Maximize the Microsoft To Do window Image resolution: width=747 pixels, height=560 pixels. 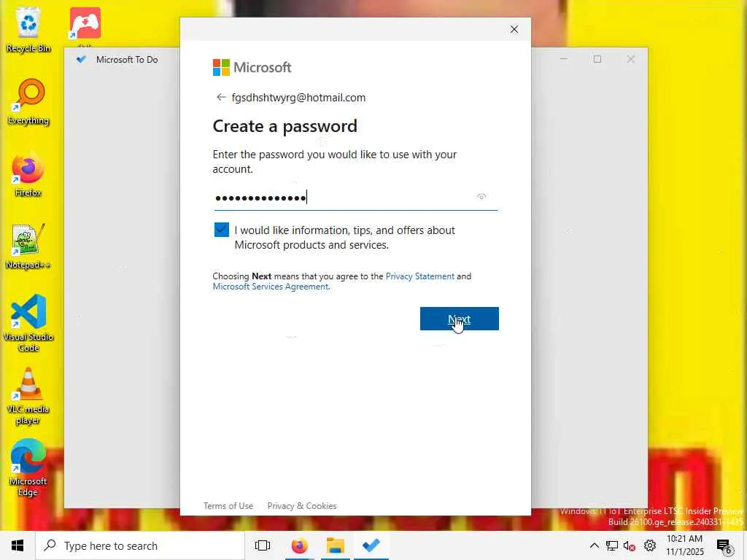pos(597,59)
